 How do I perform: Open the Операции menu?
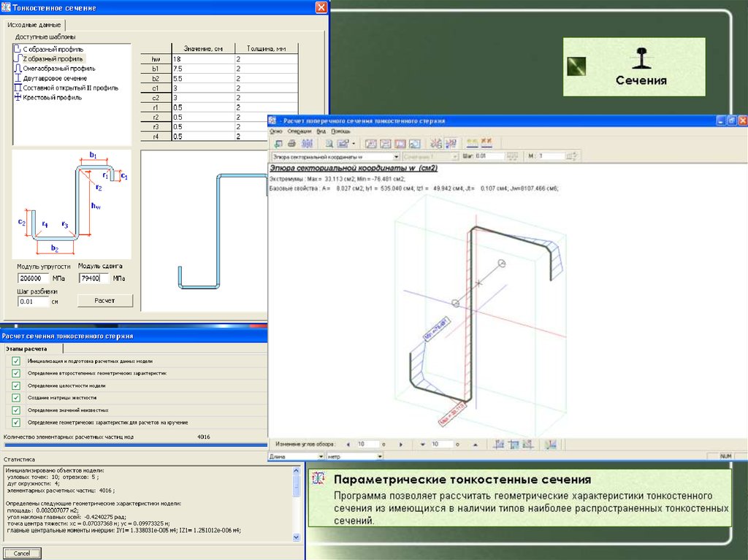tap(299, 131)
